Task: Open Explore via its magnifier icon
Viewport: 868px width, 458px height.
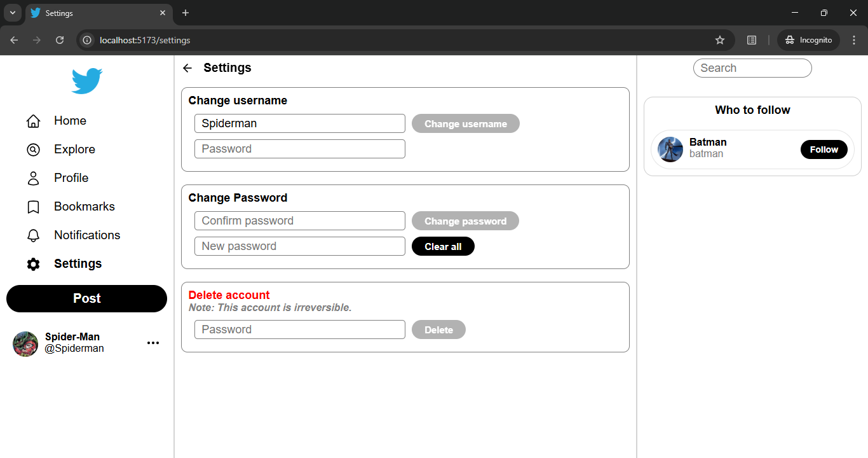Action: 33,149
